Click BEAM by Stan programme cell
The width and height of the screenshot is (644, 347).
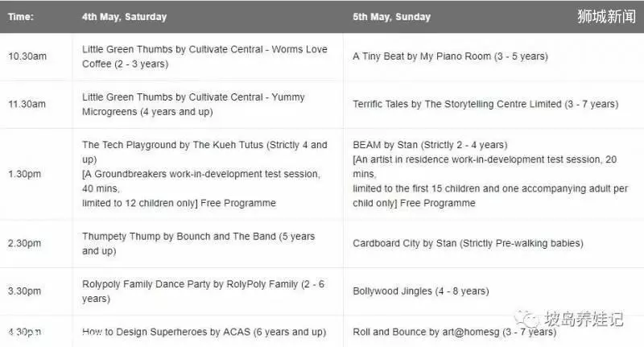click(x=490, y=174)
